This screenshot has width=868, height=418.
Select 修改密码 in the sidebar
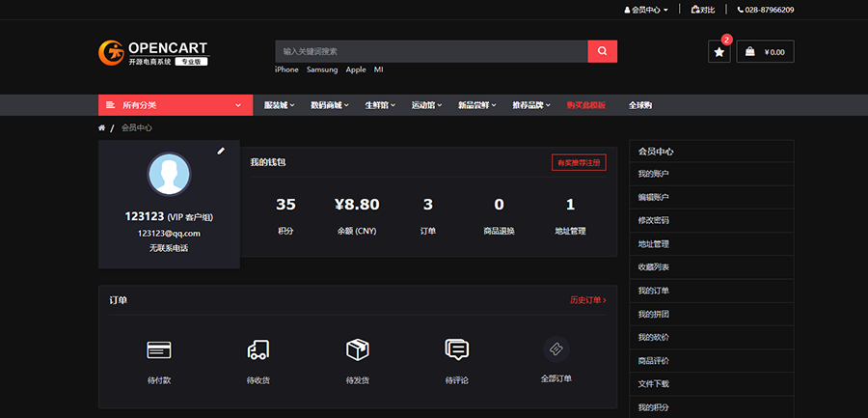point(712,220)
